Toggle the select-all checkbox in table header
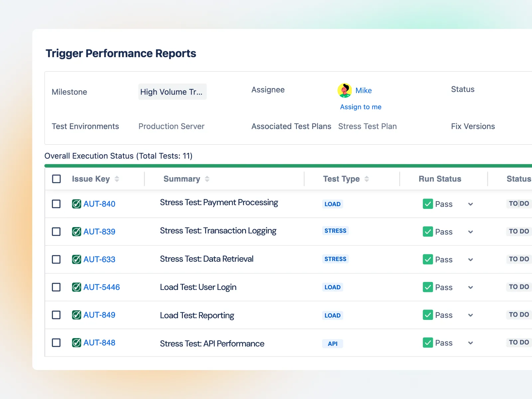This screenshot has height=399, width=532. 56,179
